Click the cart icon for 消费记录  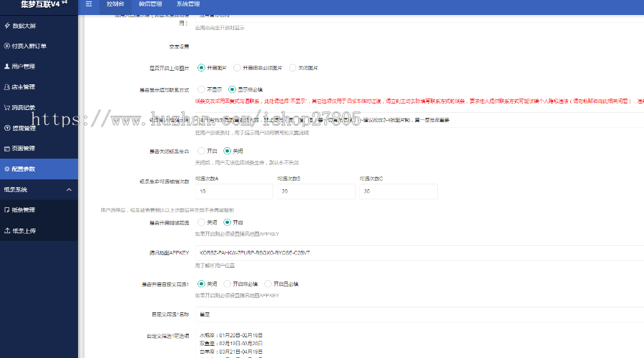tap(7, 107)
